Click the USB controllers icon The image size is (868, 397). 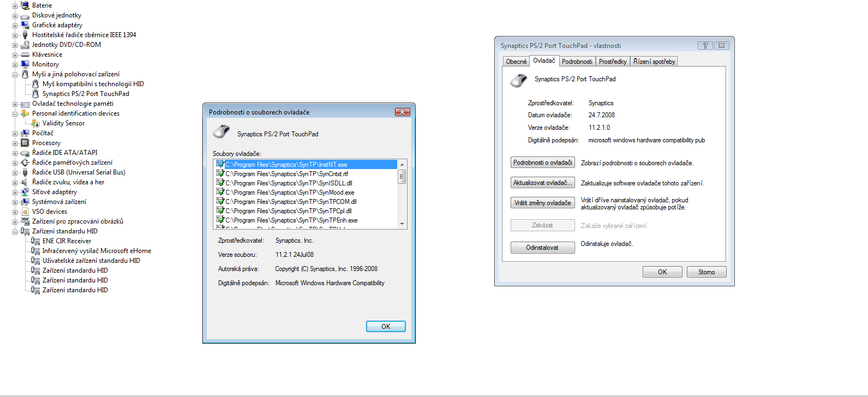(x=25, y=172)
